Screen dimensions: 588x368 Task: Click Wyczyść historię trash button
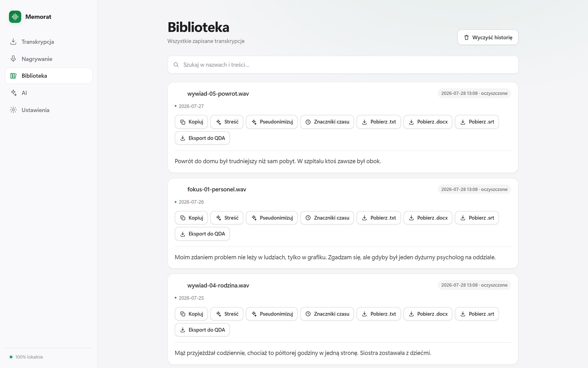point(488,37)
